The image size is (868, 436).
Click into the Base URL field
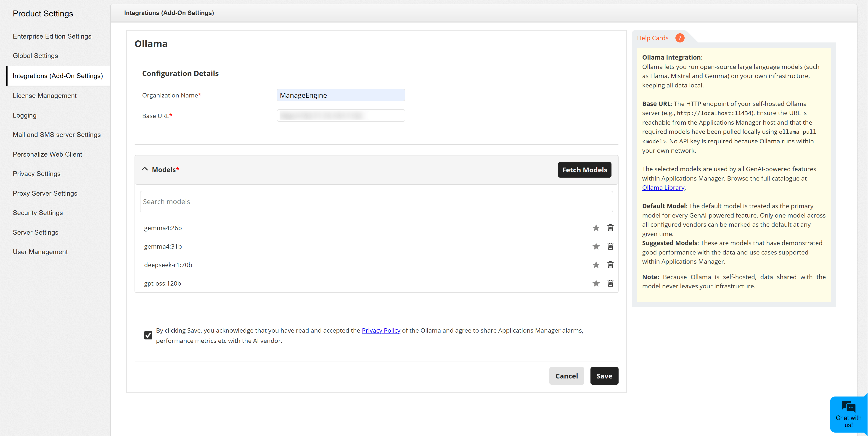[x=341, y=116]
